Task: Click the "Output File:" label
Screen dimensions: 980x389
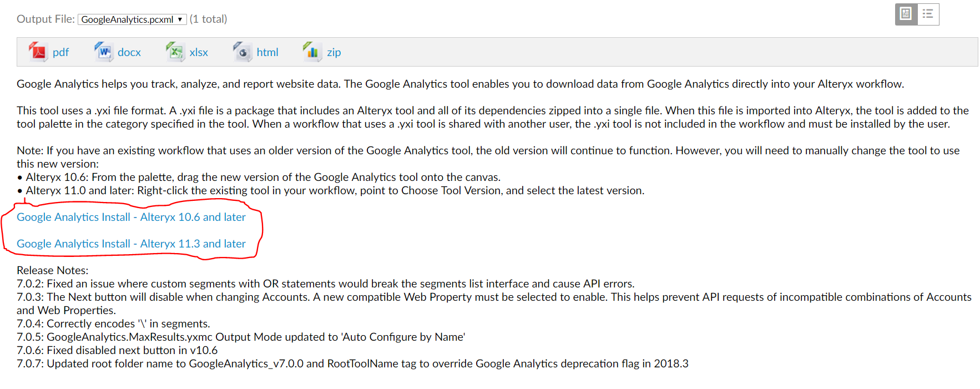Action: click(x=46, y=19)
